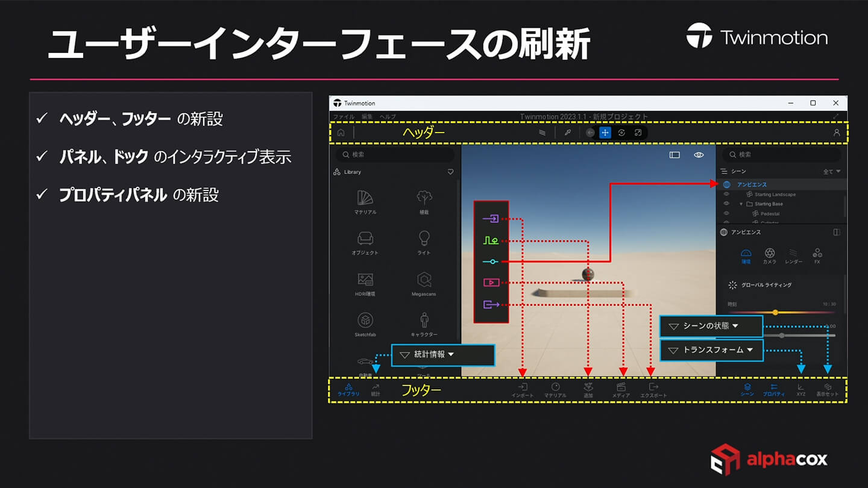868x488 pixels.
Task: Select the アンビエンス row in scene tree
Action: point(781,184)
